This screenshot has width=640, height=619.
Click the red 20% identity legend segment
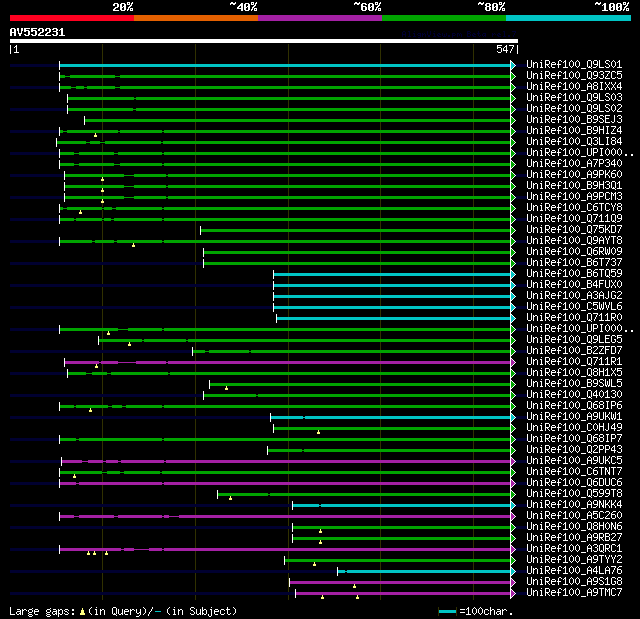pyautogui.click(x=72, y=18)
